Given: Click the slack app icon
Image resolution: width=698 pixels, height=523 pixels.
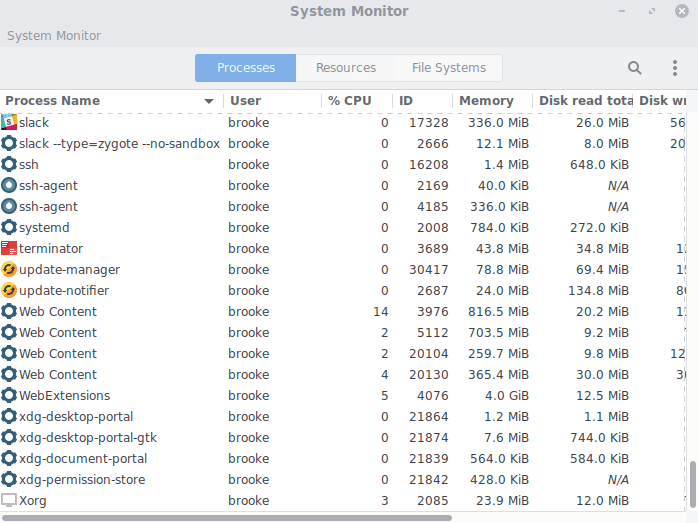Looking at the screenshot, I should tap(9, 122).
